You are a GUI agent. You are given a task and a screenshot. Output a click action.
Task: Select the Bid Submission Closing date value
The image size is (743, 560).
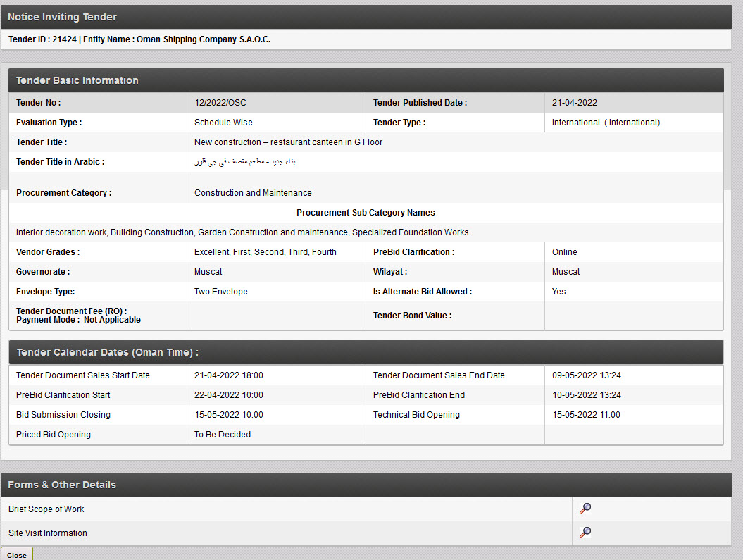(228, 415)
